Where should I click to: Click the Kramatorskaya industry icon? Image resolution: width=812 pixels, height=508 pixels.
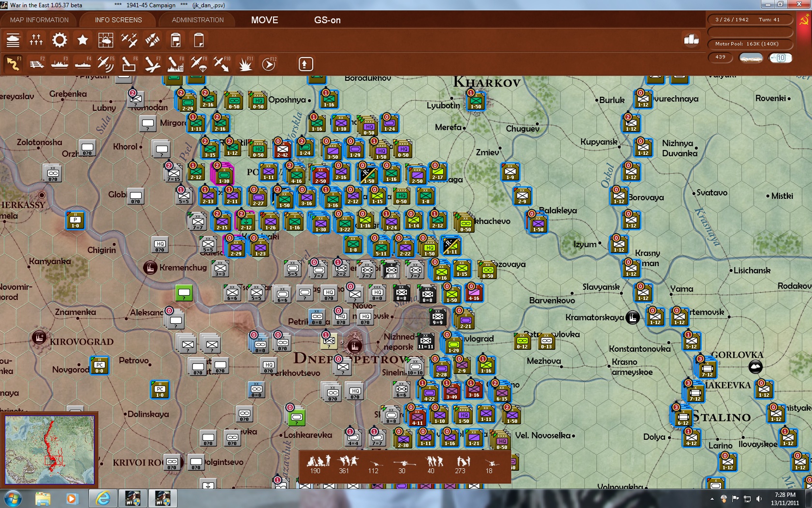pyautogui.click(x=633, y=317)
